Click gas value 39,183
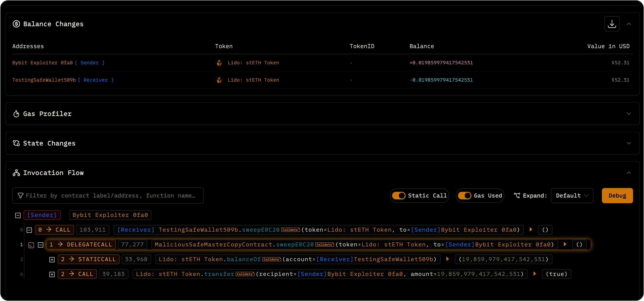The width and height of the screenshot is (644, 301). coord(113,274)
